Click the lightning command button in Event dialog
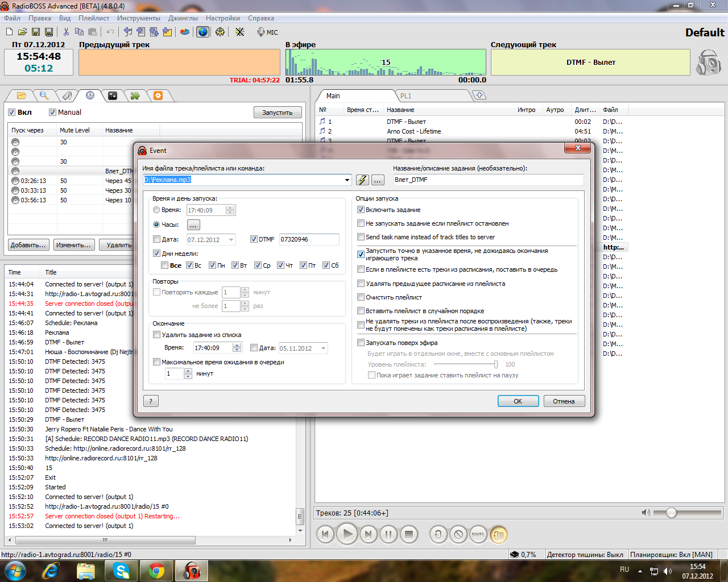This screenshot has width=728, height=582. [x=362, y=180]
